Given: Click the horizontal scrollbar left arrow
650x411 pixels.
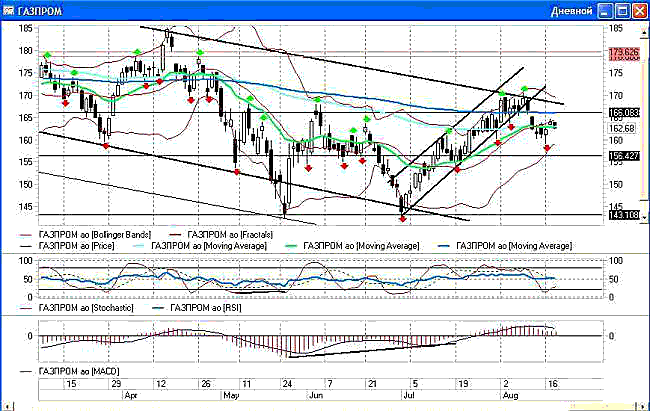Looking at the screenshot, I should point(7,405).
